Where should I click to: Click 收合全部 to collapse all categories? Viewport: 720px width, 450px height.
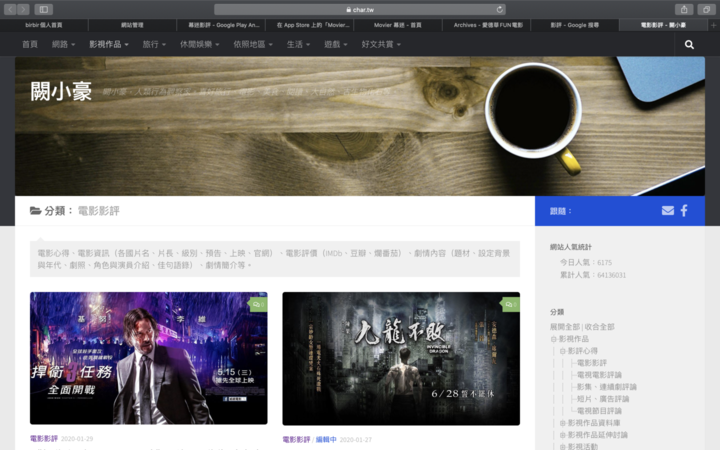[x=599, y=327]
